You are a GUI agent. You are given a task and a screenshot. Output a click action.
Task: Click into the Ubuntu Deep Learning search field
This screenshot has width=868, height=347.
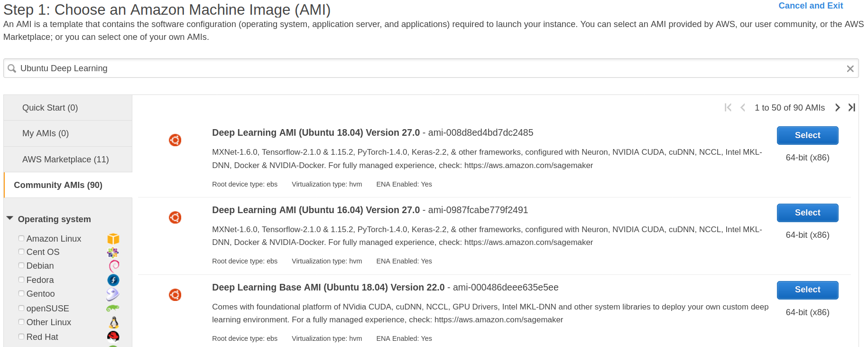click(431, 68)
